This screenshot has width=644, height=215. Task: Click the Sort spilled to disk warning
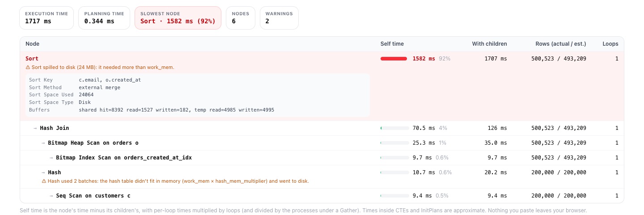click(x=100, y=67)
